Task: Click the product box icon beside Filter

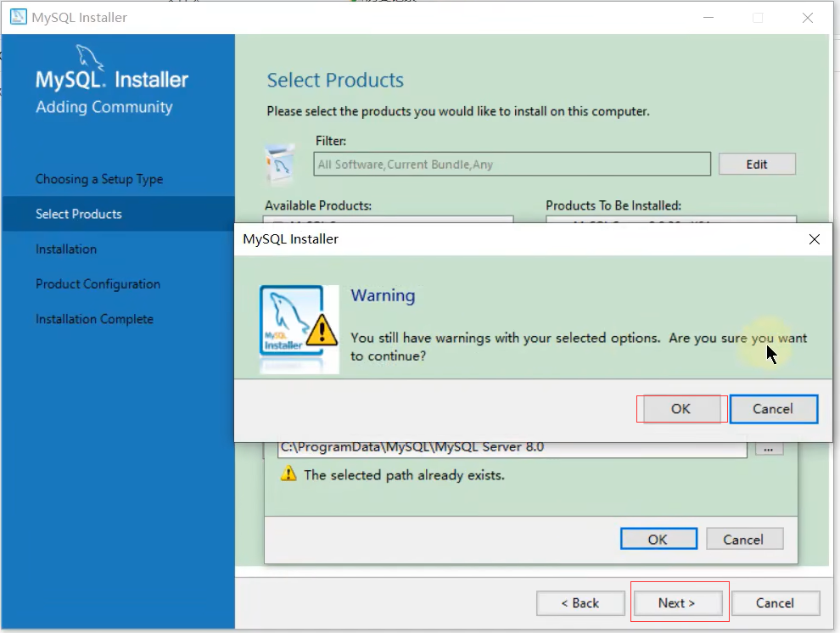Action: 280,164
